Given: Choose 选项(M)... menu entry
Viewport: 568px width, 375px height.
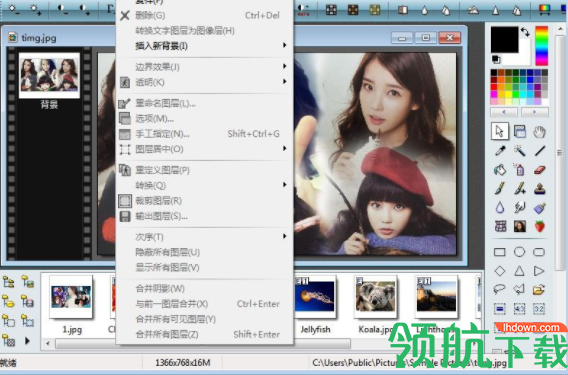Looking at the screenshot, I should coord(204,118).
